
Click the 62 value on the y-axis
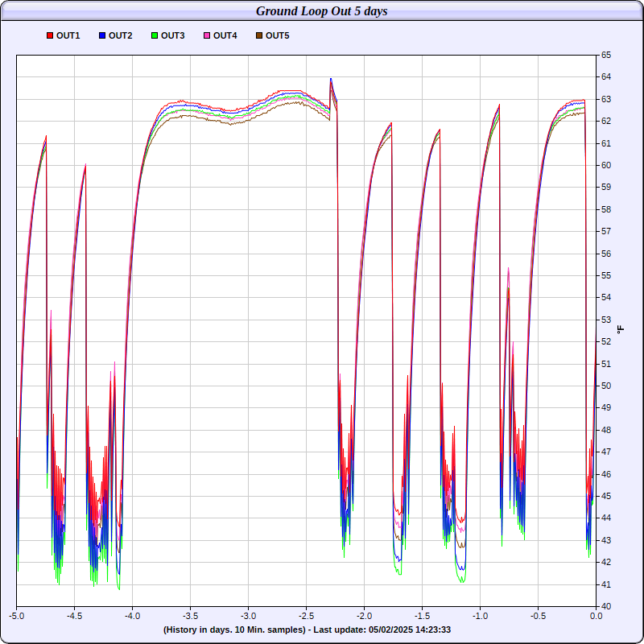606,122
